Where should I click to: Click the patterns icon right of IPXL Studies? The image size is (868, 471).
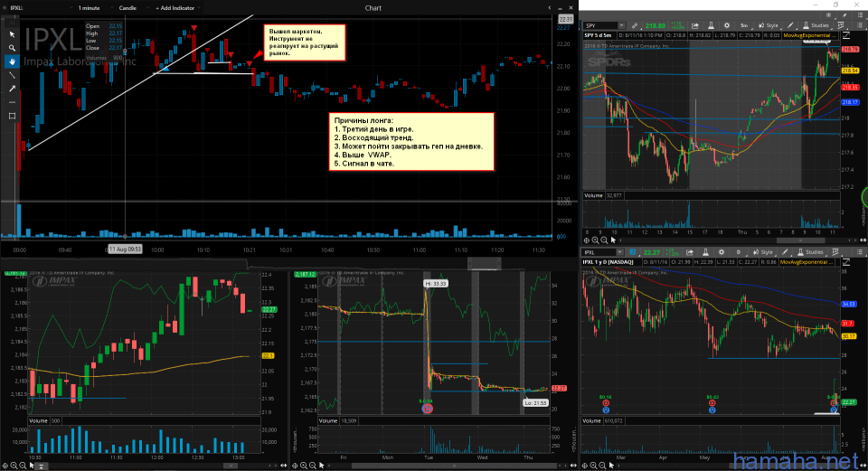[x=836, y=252]
